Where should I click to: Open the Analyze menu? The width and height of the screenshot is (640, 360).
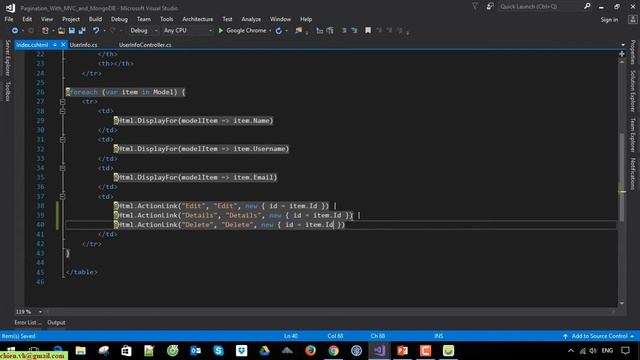click(x=251, y=19)
